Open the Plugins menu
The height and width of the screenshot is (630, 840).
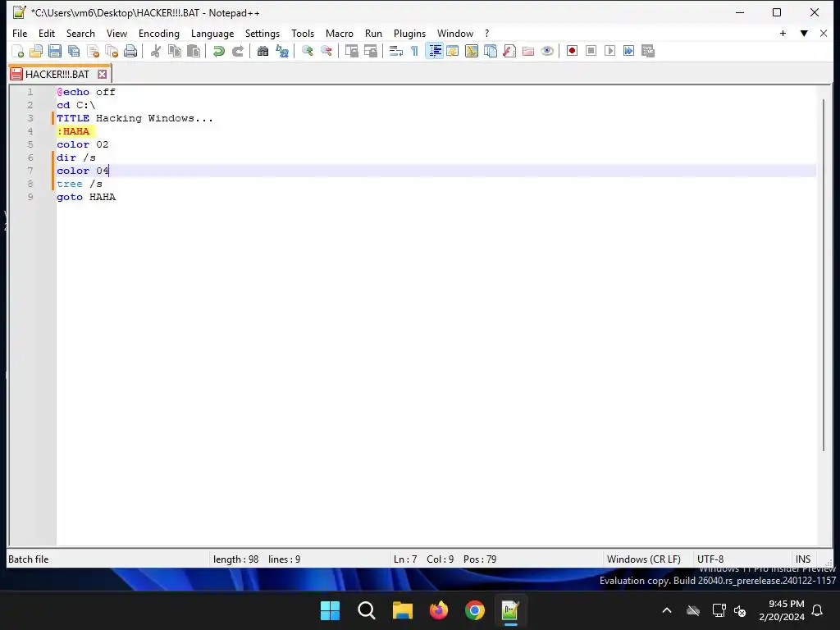tap(410, 33)
